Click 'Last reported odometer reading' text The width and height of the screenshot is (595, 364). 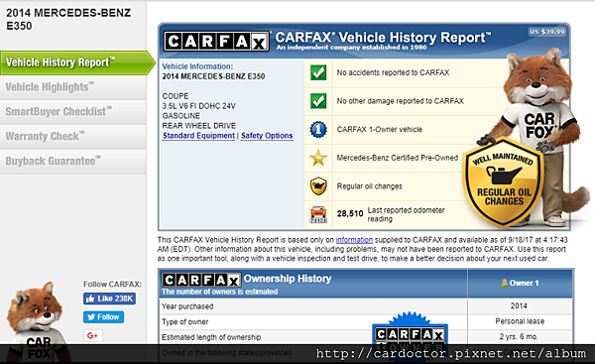point(406,214)
